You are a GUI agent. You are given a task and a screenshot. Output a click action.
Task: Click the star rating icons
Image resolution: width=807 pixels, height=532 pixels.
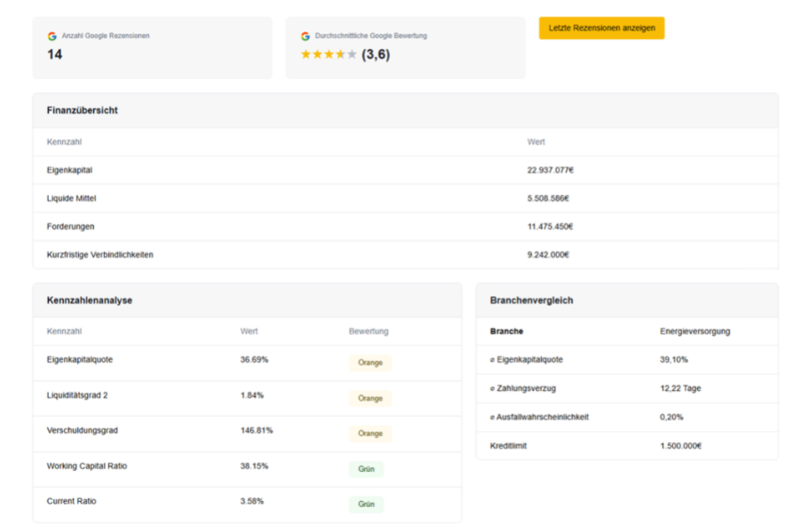point(328,55)
